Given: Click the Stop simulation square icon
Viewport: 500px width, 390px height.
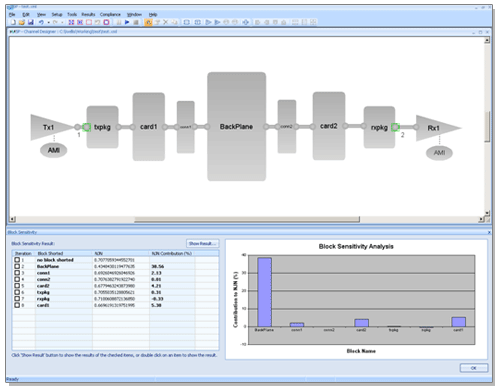Looking at the screenshot, I should [136, 22].
